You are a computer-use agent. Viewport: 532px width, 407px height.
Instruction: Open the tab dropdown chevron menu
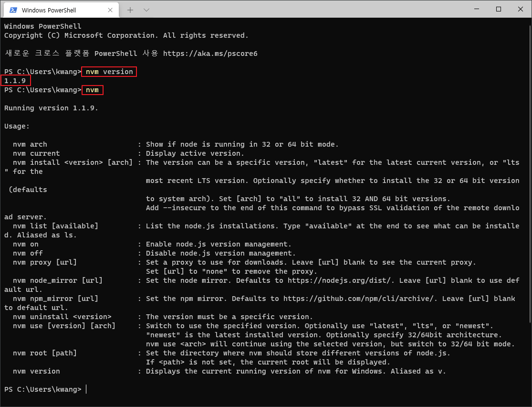tap(146, 9)
